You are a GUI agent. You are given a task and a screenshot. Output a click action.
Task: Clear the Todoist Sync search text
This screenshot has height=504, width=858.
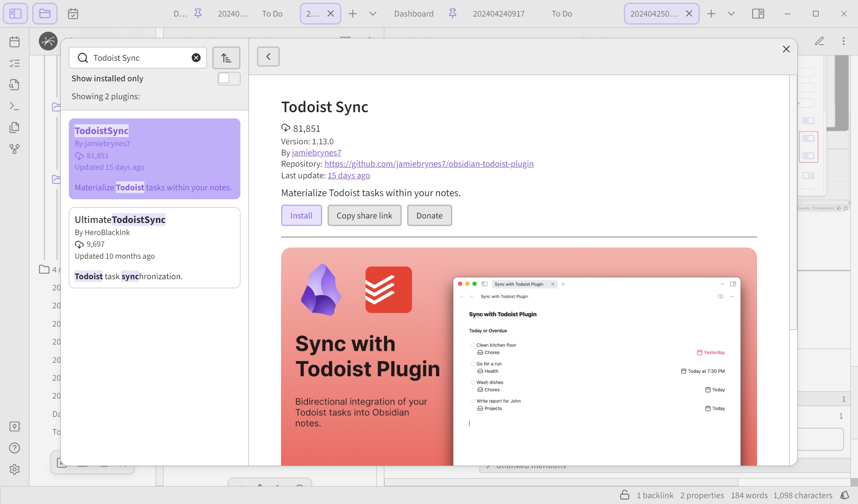pos(196,58)
